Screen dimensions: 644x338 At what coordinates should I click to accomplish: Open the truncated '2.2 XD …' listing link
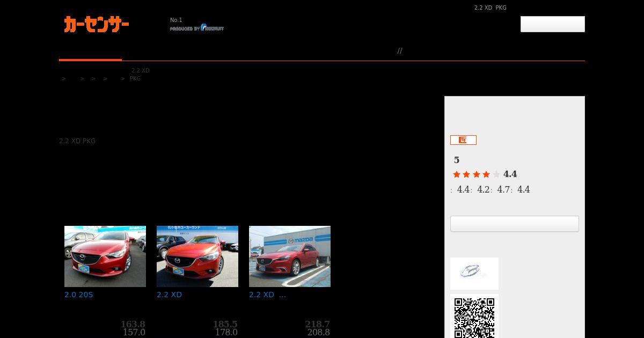click(x=267, y=295)
